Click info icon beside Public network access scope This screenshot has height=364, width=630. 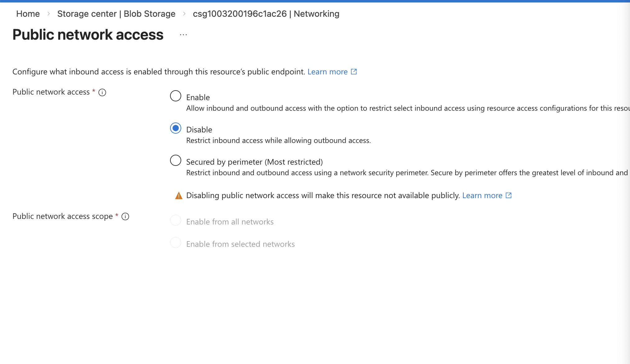pyautogui.click(x=125, y=216)
